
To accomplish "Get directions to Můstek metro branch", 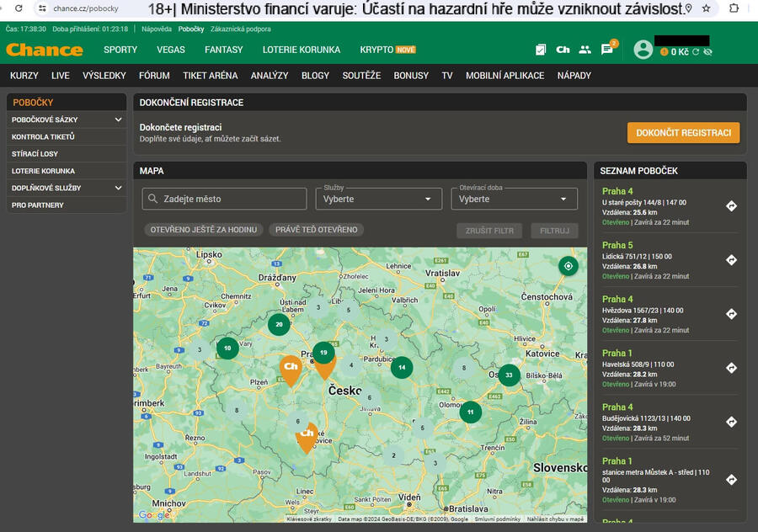I will pos(731,480).
